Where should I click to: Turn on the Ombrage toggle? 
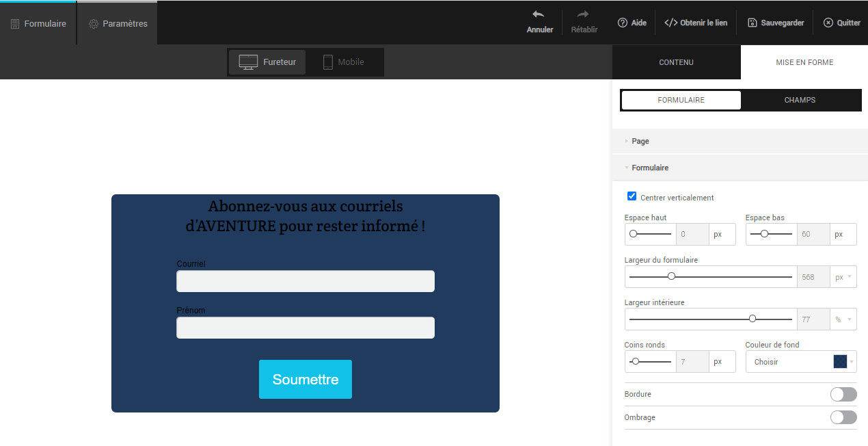pos(843,417)
